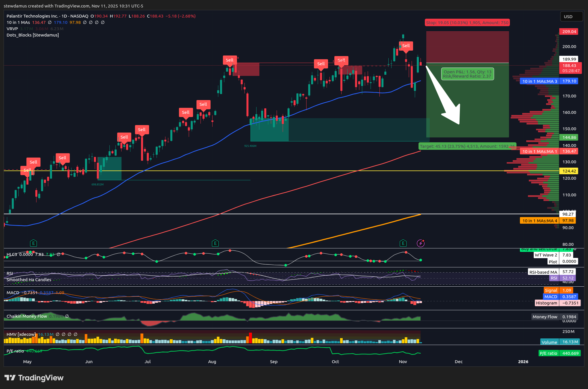Click the August earnings E marker
Image resolution: width=588 pixels, height=389 pixels.
click(215, 243)
